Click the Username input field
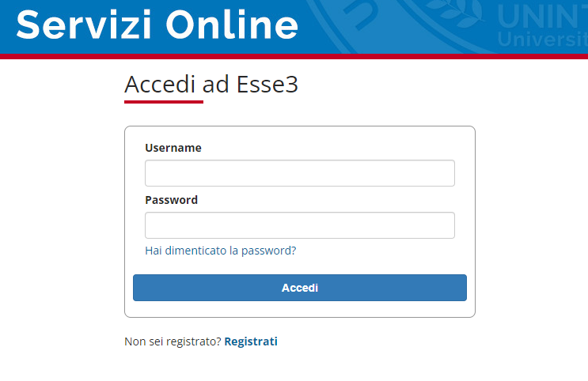Screen dimensions: 588x381 300,173
